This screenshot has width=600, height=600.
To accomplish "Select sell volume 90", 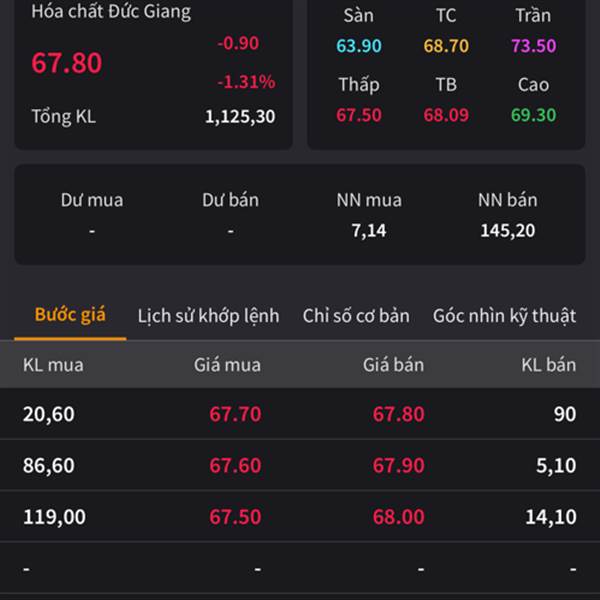I will click(x=565, y=414).
